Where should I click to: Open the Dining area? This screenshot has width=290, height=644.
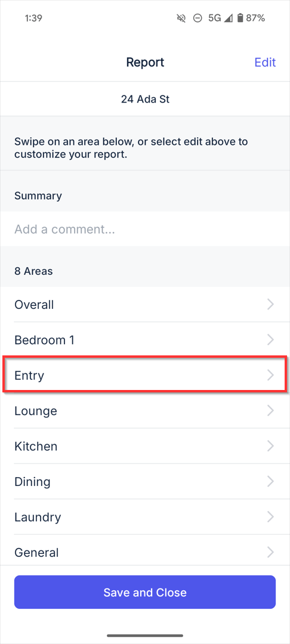coord(145,481)
